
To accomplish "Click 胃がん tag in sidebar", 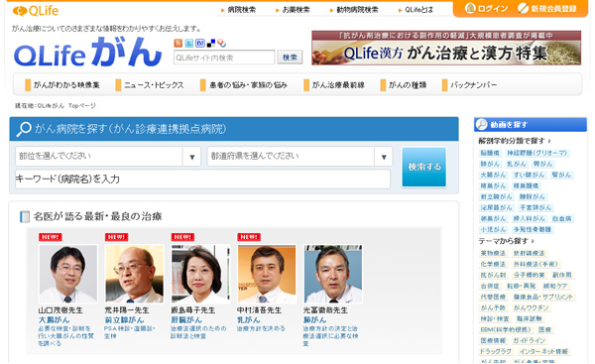I will click(542, 164).
